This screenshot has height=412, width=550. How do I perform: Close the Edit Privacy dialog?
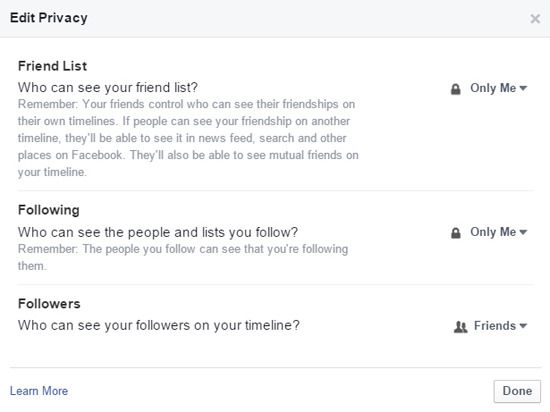[x=535, y=19]
